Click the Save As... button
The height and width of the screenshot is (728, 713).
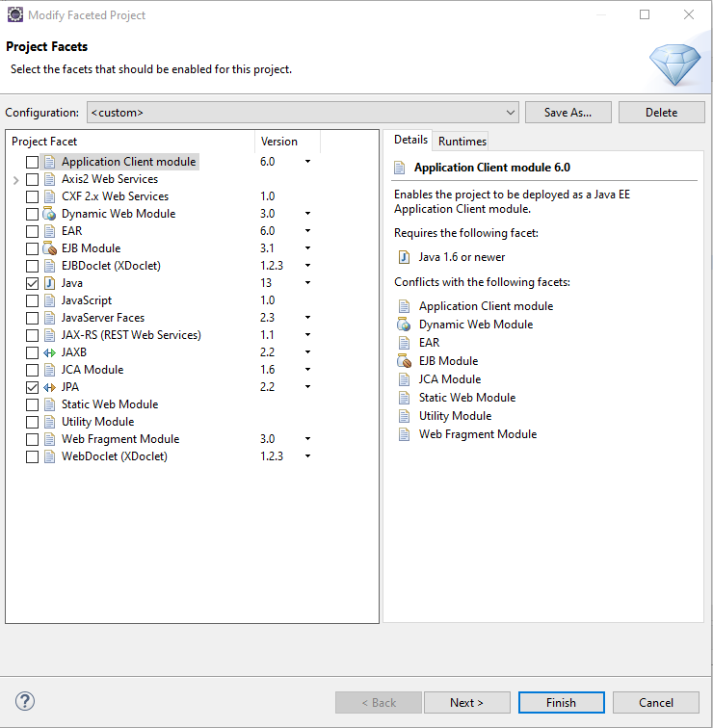(568, 113)
